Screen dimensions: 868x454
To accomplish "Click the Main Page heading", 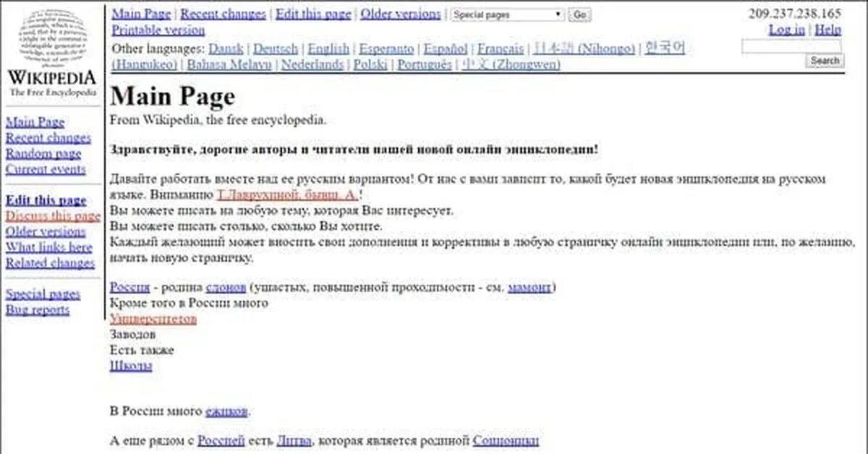I will [x=173, y=97].
